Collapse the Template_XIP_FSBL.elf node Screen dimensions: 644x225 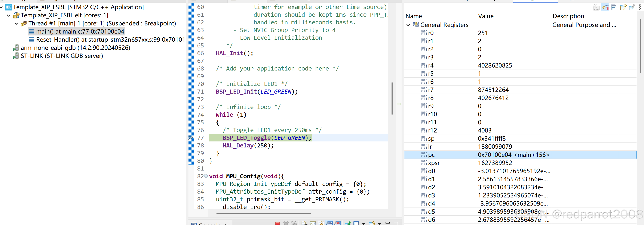(9, 15)
